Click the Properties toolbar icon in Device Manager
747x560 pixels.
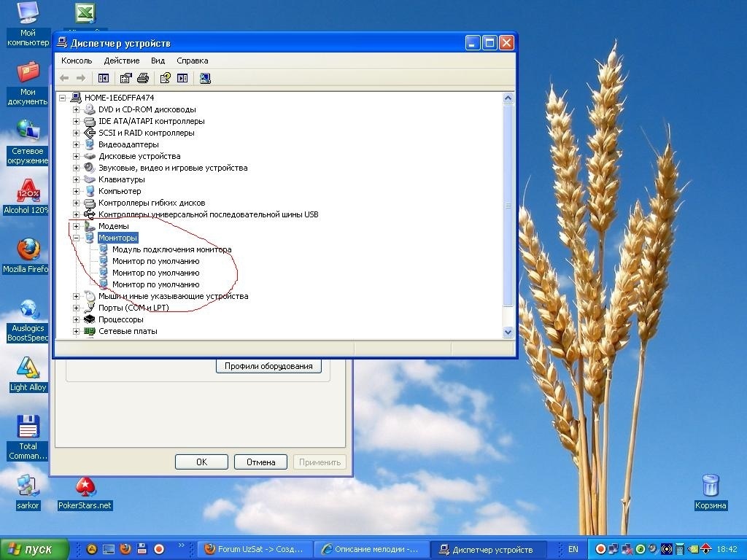click(x=125, y=78)
